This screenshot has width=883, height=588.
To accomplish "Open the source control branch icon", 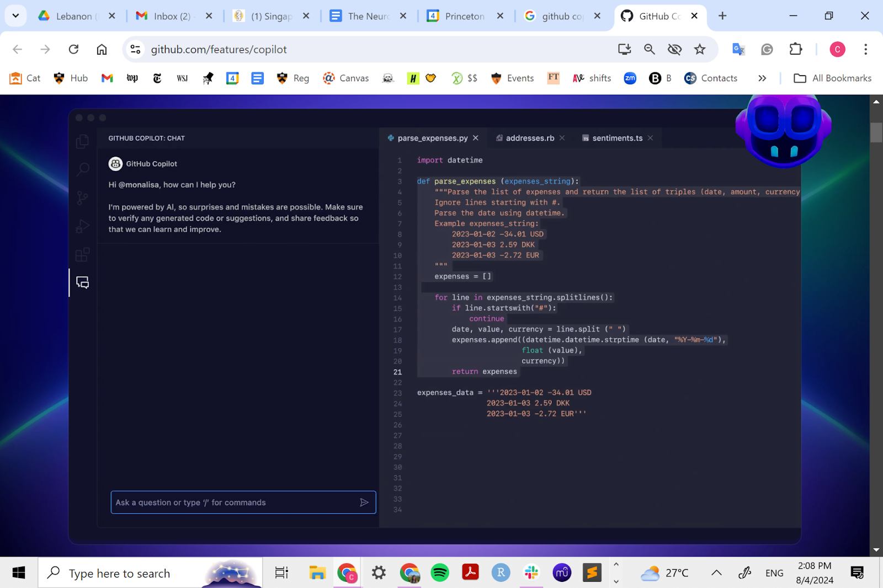I will click(83, 198).
